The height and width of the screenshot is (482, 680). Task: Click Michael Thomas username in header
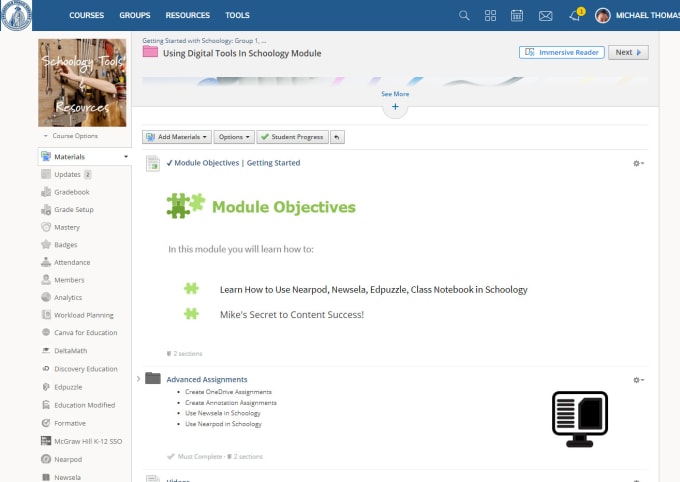pos(648,15)
